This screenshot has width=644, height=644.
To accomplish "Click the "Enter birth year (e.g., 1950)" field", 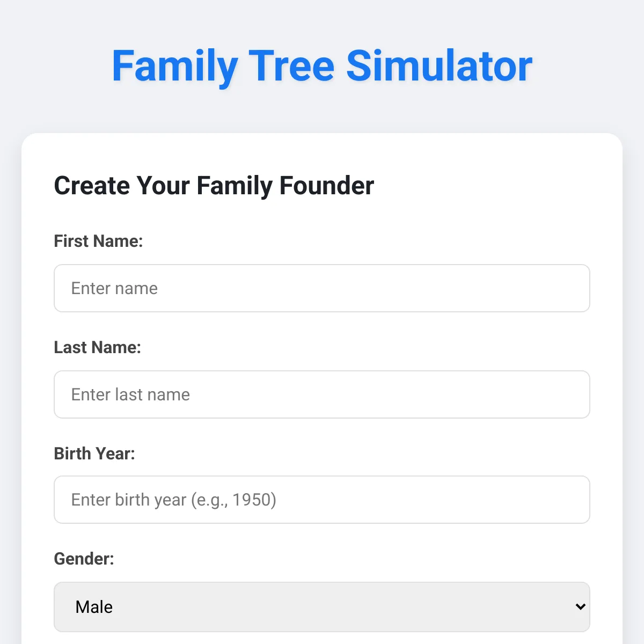I will pos(322,500).
